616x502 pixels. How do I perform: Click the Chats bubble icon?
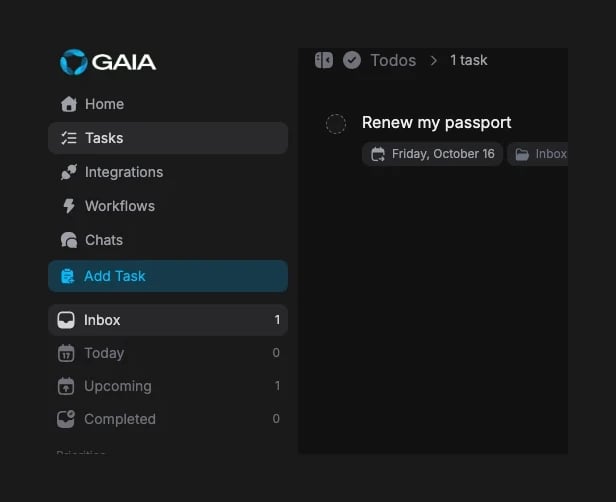click(69, 240)
